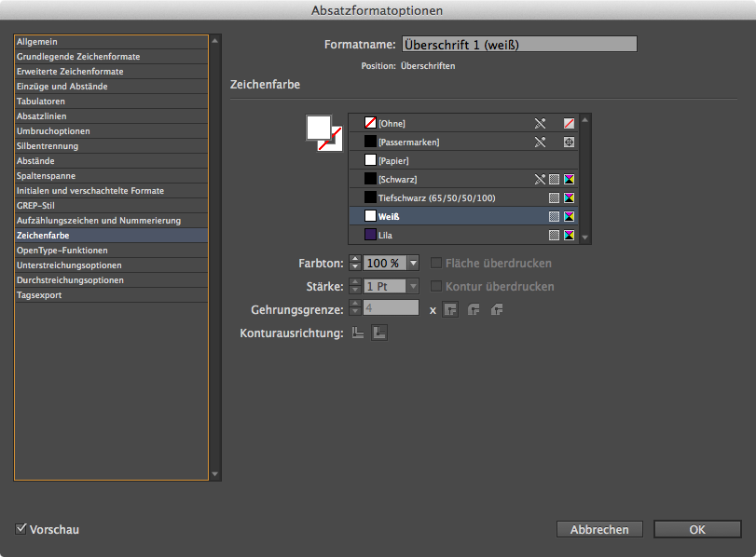Screen dimensions: 756x557
Task: Select the [Passermarken] swatch
Action: [463, 143]
